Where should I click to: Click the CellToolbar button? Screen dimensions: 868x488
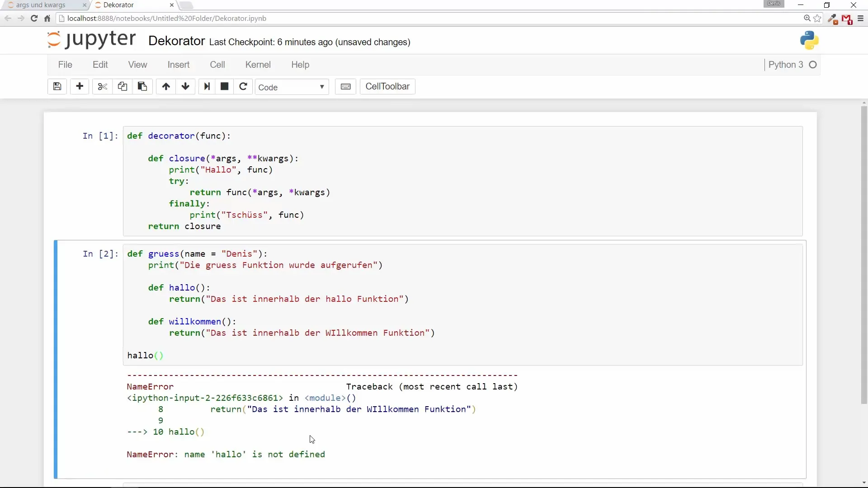click(387, 87)
